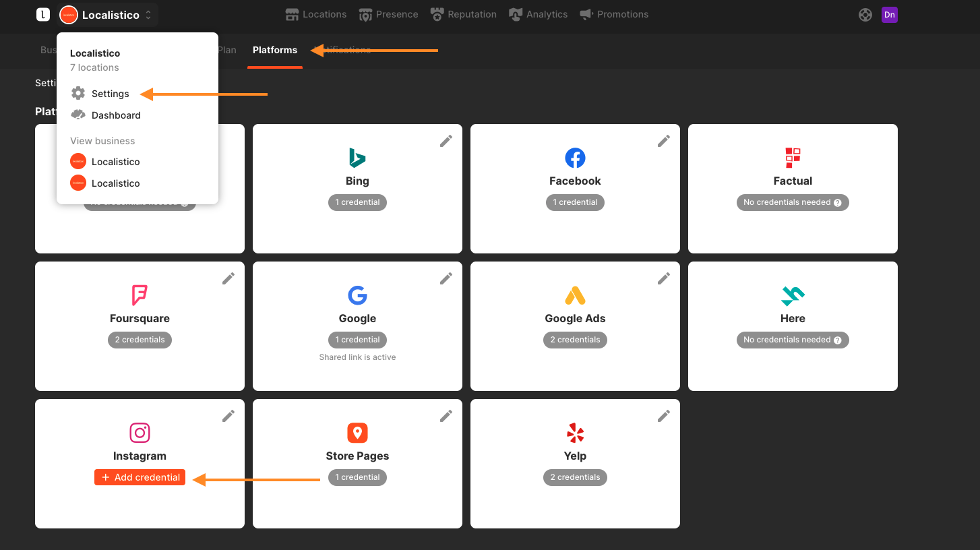The image size is (980, 550).
Task: Open the Reputation menu
Action: coord(463,14)
